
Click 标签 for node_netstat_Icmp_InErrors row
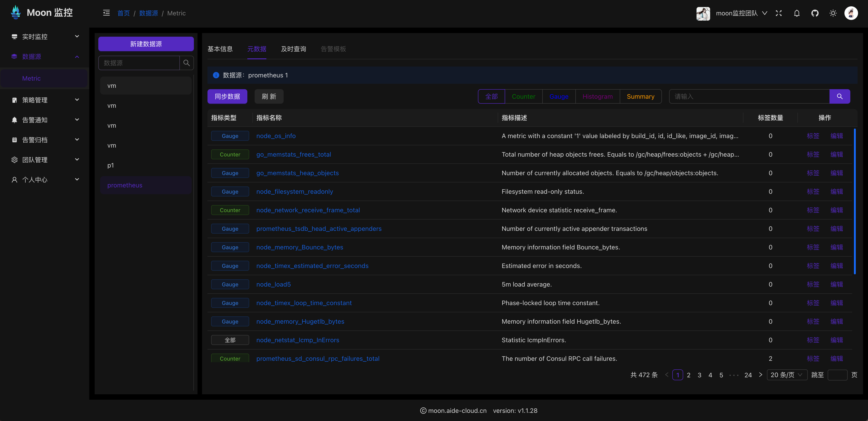(x=813, y=340)
